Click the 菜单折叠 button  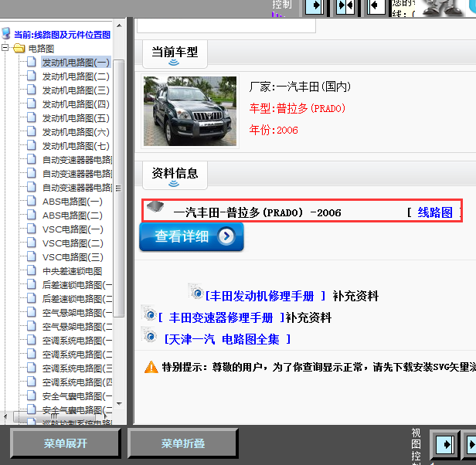click(182, 443)
